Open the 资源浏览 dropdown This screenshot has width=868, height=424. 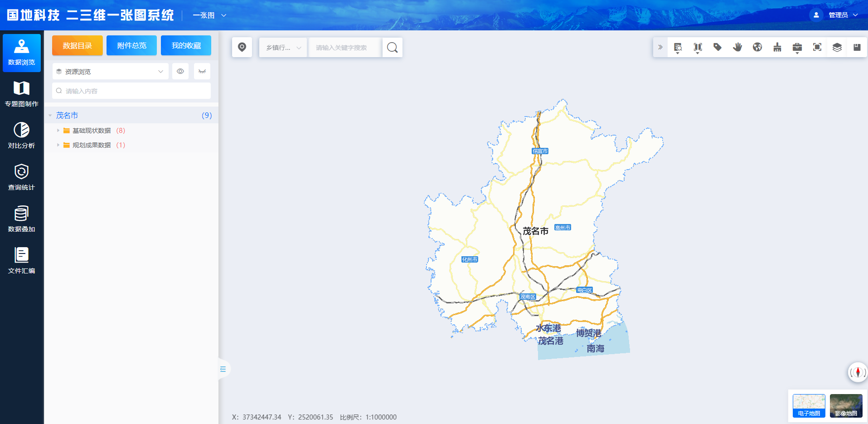[110, 72]
